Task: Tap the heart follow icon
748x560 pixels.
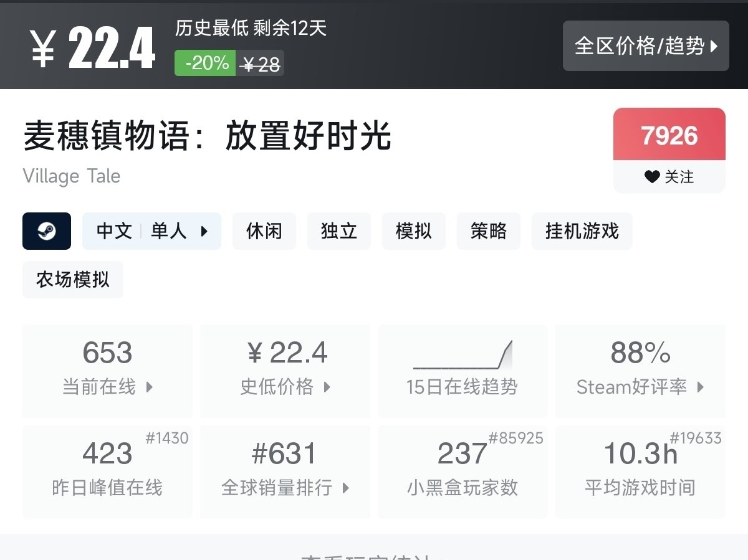Action: pos(652,177)
